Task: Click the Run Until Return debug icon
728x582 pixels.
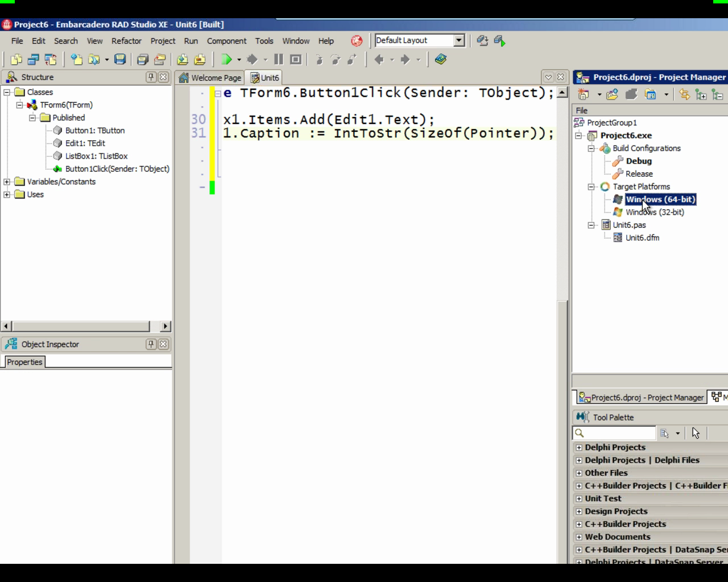Action: pos(352,59)
